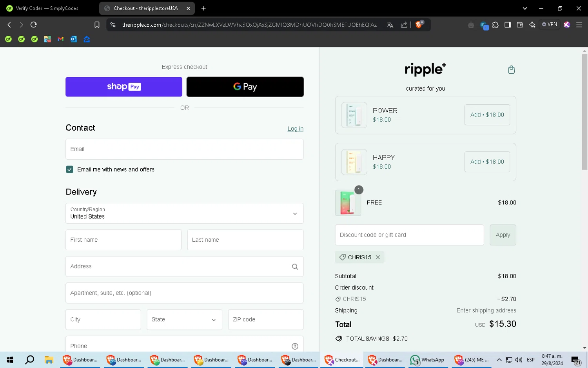Close the Checkout tab
Screen dimensions: 588x368
click(188, 8)
